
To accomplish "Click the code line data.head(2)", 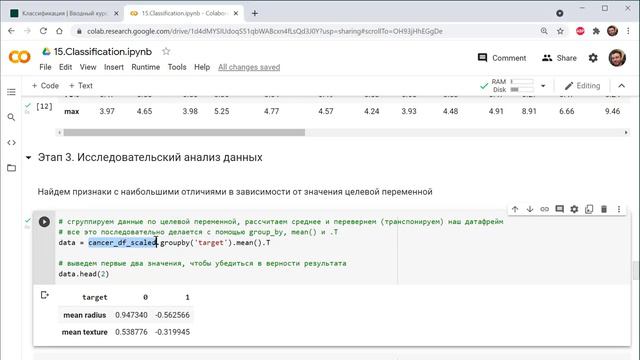I will (x=84, y=274).
